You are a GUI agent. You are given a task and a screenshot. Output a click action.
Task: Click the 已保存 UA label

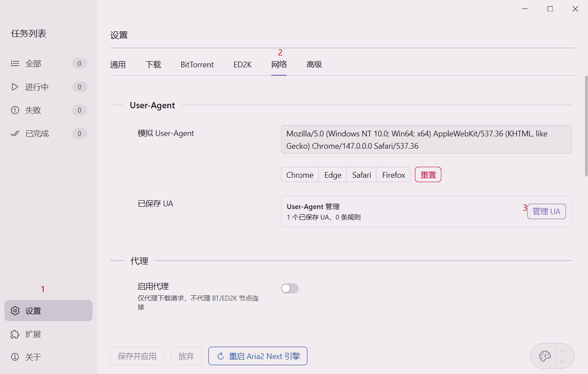pos(155,204)
